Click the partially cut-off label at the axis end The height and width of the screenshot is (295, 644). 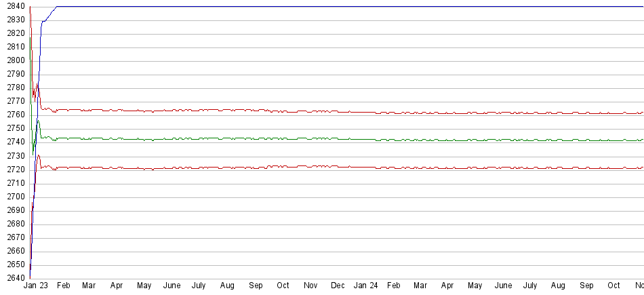click(x=639, y=286)
